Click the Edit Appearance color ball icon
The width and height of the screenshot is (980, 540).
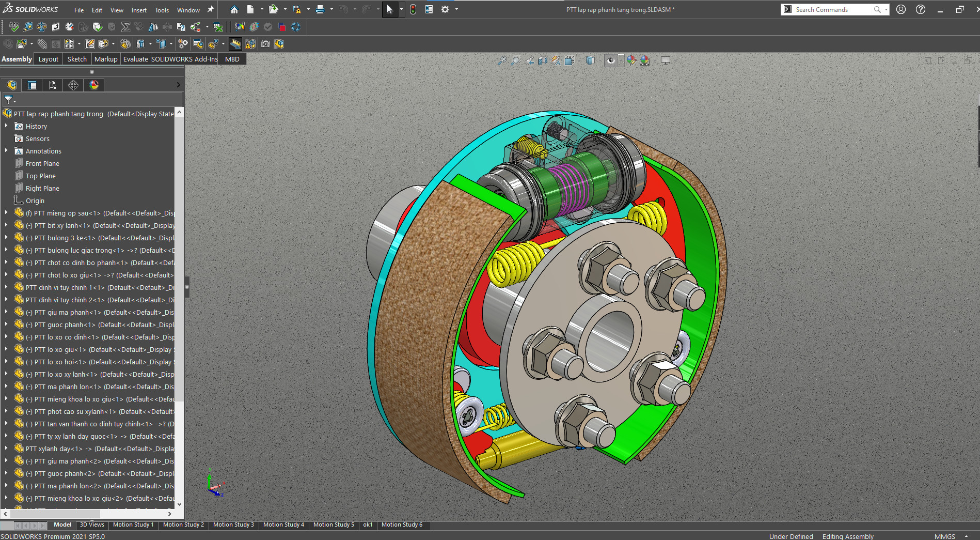click(x=631, y=60)
